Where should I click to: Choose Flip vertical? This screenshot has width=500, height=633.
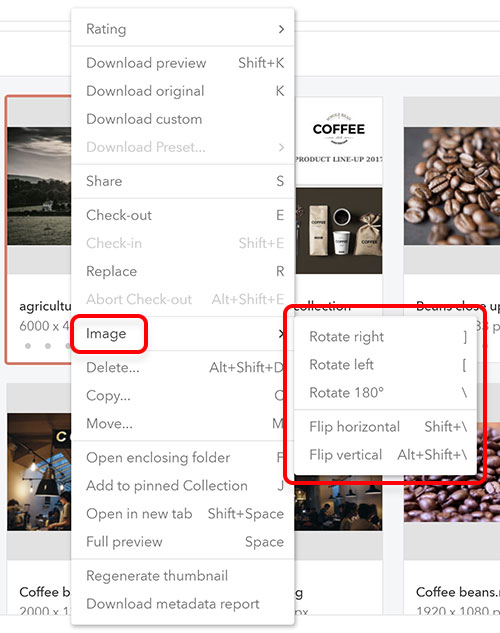(385, 455)
